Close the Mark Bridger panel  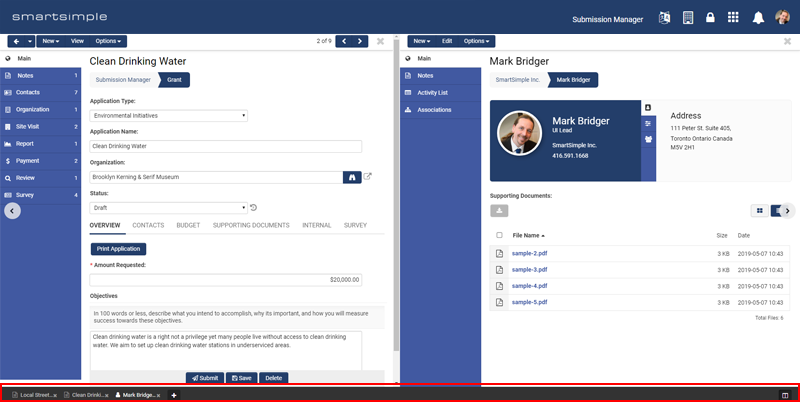[787, 41]
